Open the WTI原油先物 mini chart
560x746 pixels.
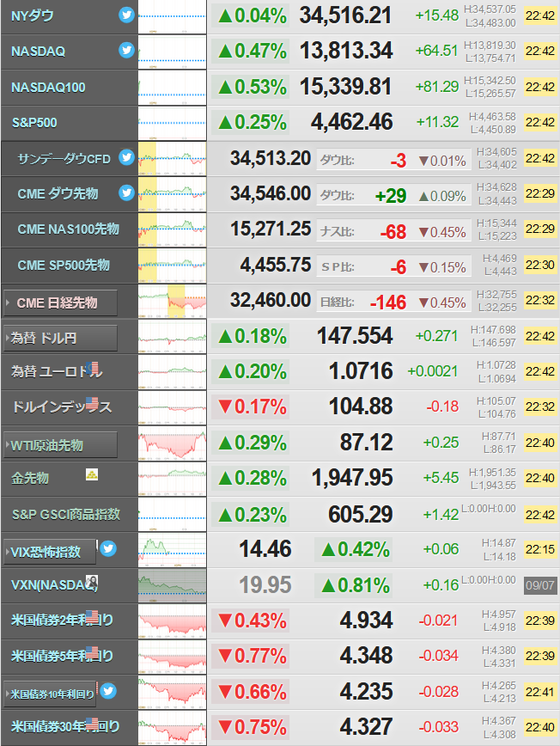point(172,443)
